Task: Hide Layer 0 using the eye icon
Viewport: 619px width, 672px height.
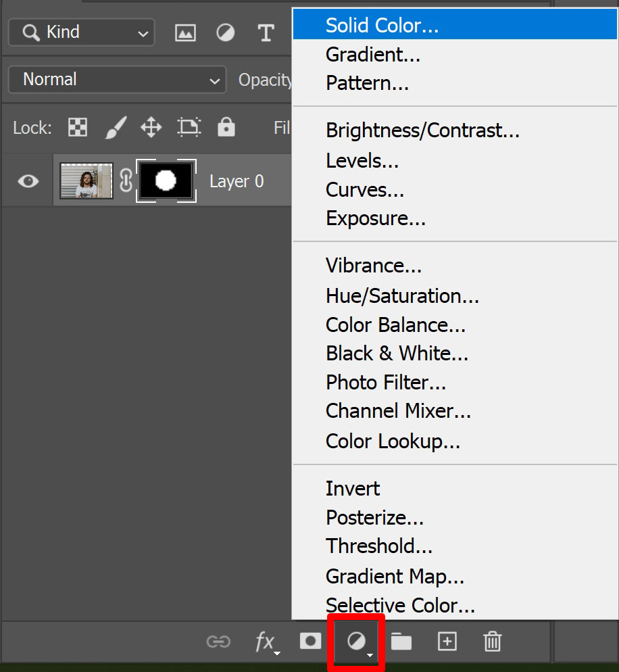Action: point(28,181)
